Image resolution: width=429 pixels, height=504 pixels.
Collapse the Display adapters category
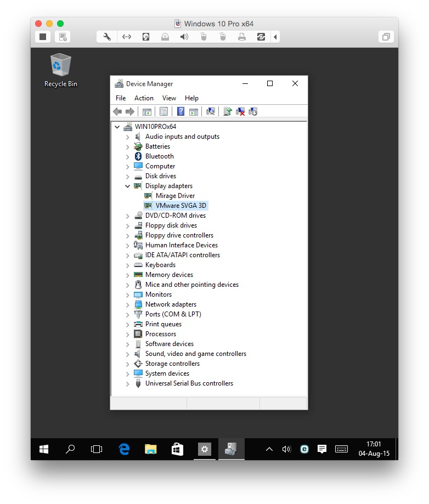click(128, 186)
